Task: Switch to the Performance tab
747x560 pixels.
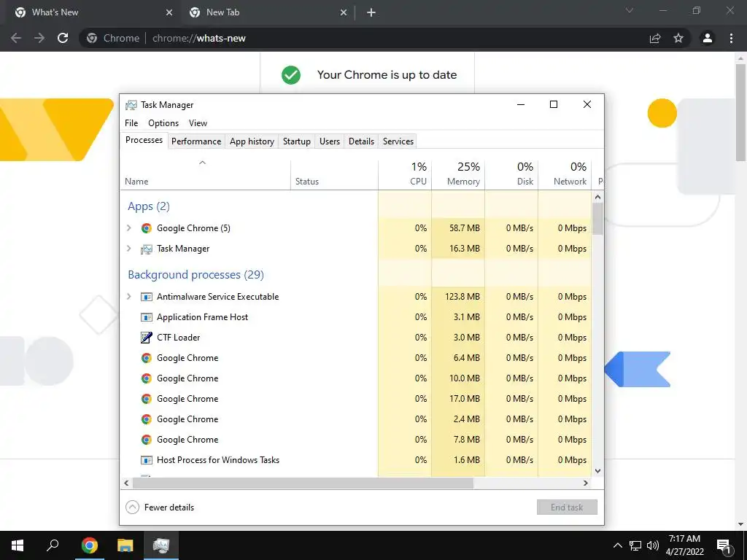Action: coord(196,141)
